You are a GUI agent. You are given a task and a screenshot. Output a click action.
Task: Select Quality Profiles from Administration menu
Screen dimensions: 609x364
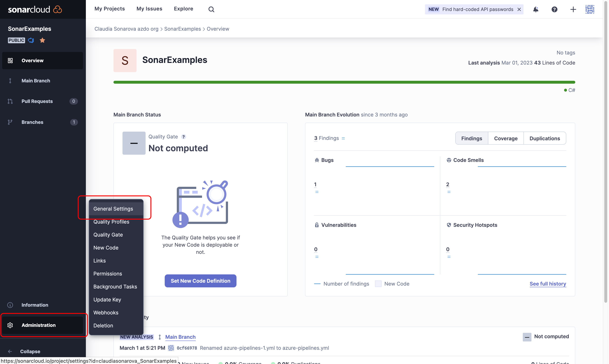tap(116, 222)
